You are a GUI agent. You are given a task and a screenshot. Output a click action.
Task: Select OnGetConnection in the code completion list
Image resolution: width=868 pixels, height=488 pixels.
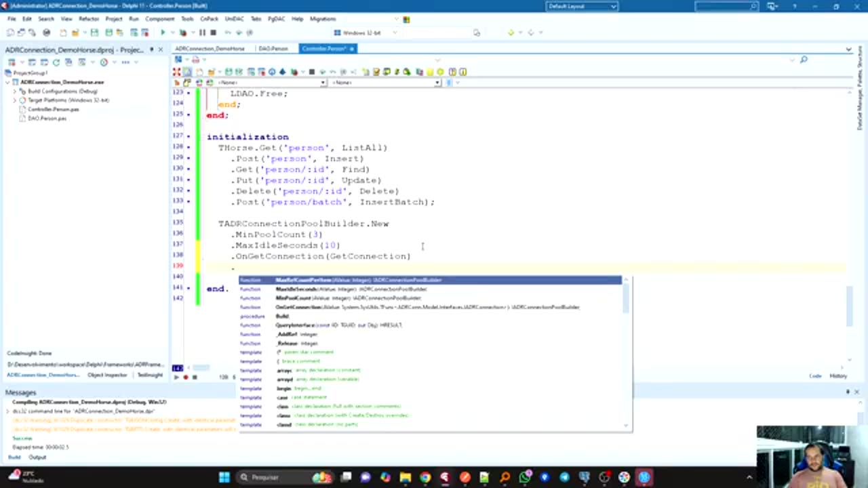pos(430,307)
